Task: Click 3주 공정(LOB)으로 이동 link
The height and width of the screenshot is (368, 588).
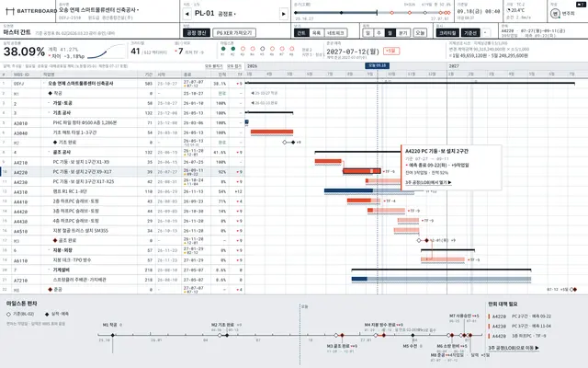Action: (x=514, y=348)
